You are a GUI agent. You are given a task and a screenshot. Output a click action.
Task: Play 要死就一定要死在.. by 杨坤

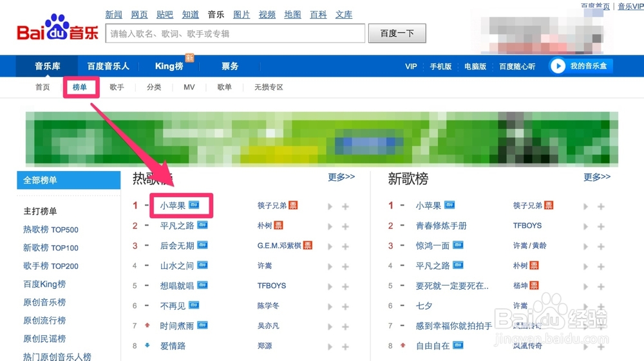[585, 287]
